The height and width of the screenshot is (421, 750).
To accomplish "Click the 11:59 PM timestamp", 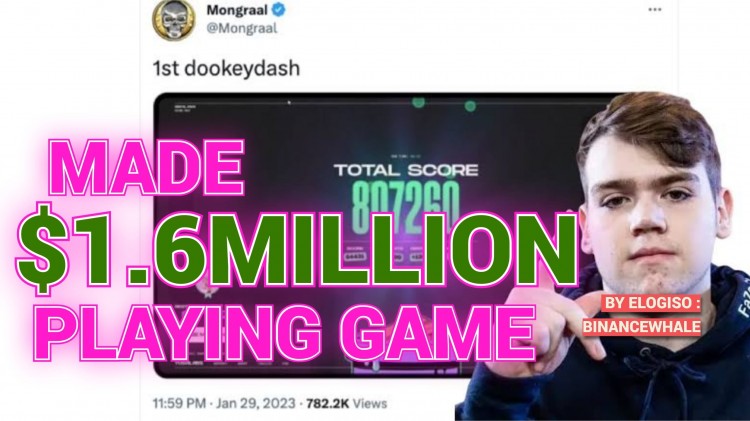I will coord(179,403).
